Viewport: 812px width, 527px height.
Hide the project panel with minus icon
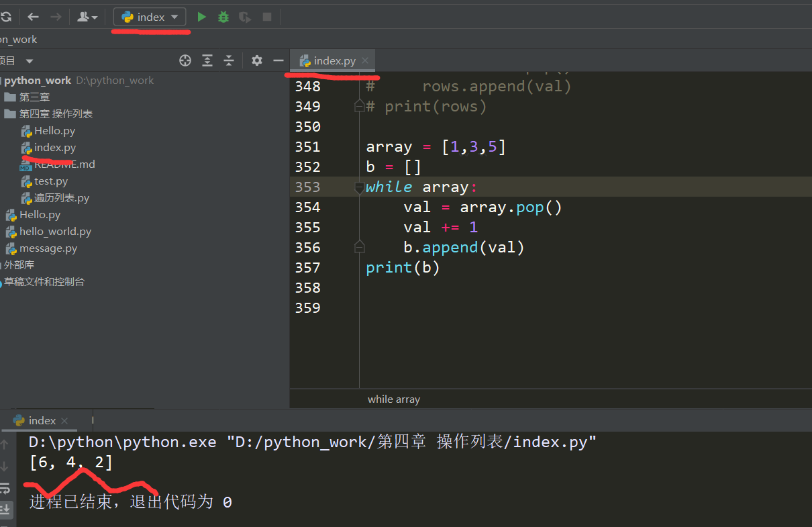click(278, 60)
